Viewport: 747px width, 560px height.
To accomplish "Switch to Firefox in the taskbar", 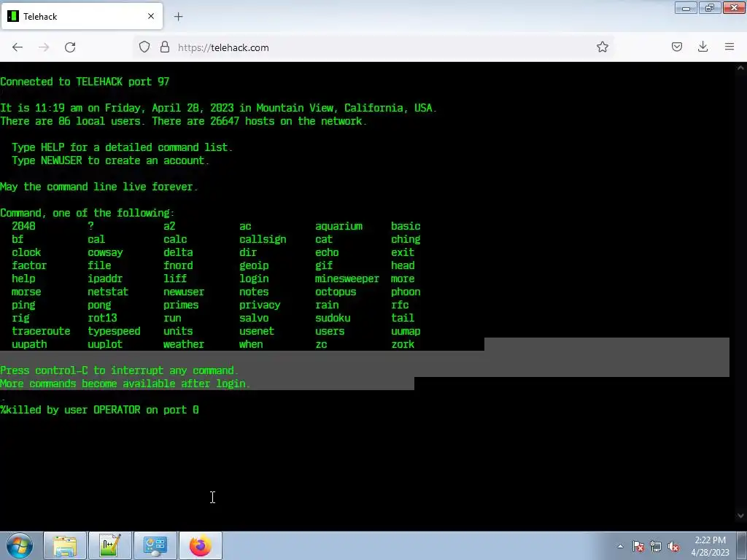I will 201,545.
